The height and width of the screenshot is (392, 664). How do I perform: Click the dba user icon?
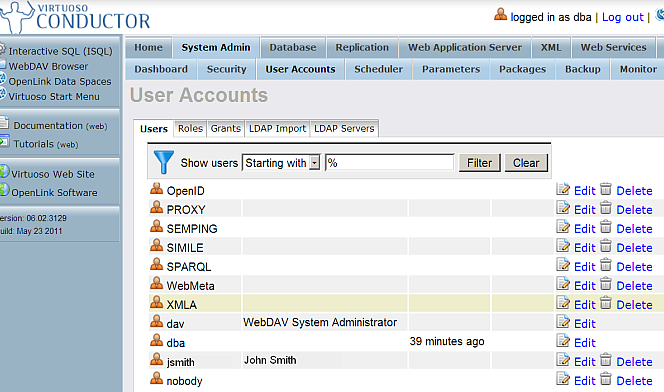point(157,341)
